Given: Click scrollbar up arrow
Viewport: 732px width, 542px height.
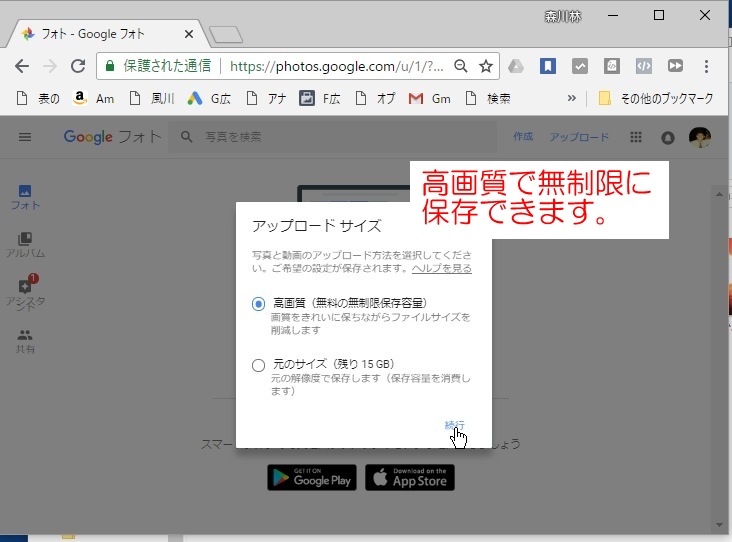Looking at the screenshot, I should tap(719, 194).
